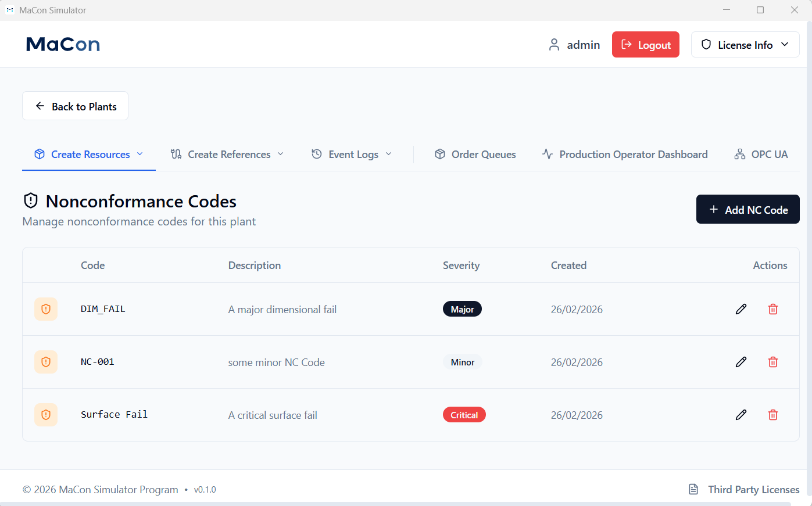Go Back to Plants
This screenshot has width=812, height=506.
[76, 106]
